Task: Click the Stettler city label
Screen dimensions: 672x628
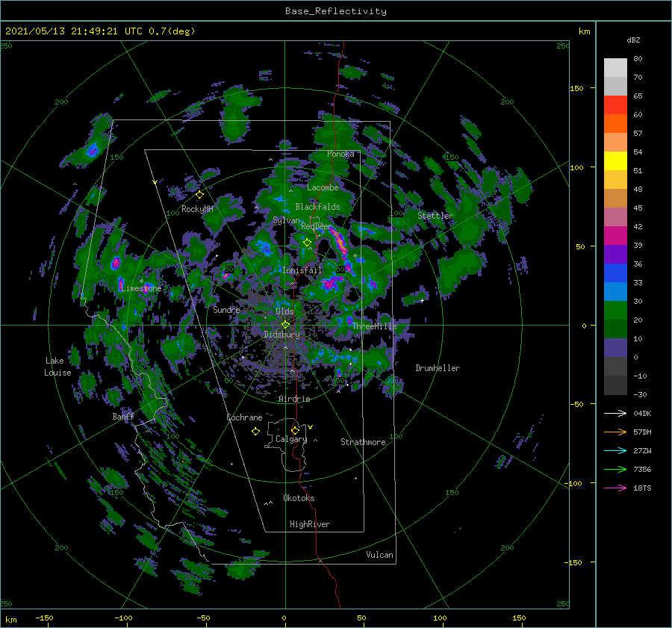Action: 435,216
